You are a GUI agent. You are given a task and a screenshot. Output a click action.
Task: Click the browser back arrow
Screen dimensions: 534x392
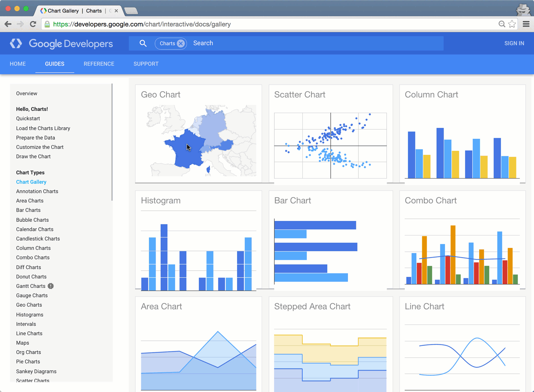coord(8,24)
